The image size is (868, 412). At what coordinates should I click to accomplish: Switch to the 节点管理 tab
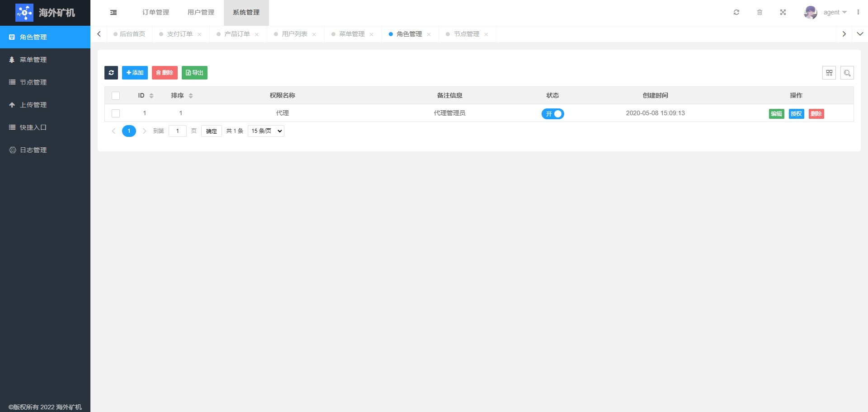pos(467,34)
